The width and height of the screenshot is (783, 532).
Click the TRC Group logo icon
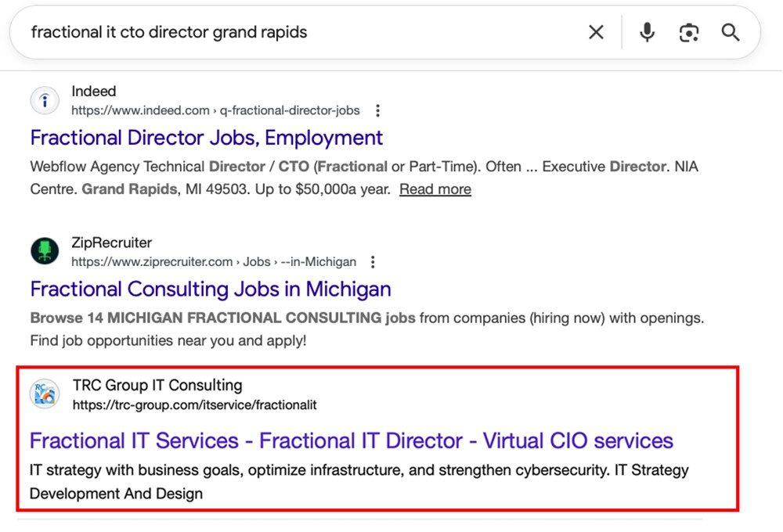point(45,394)
